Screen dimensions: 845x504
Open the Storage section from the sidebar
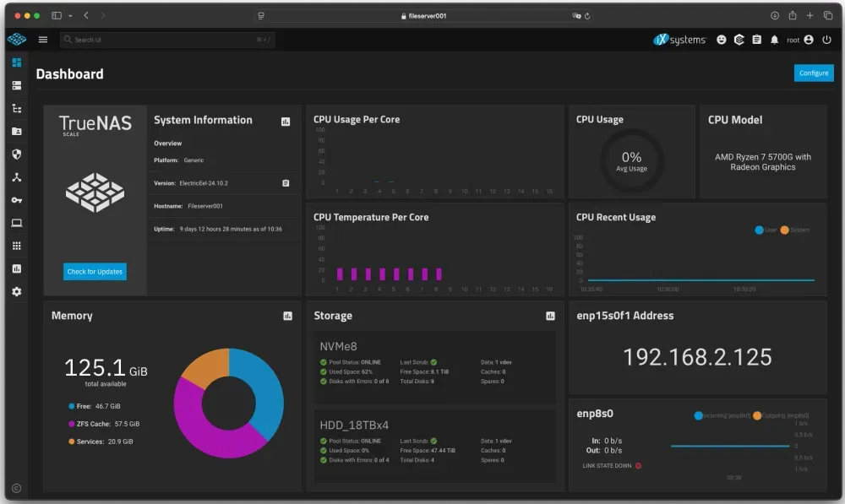point(16,84)
